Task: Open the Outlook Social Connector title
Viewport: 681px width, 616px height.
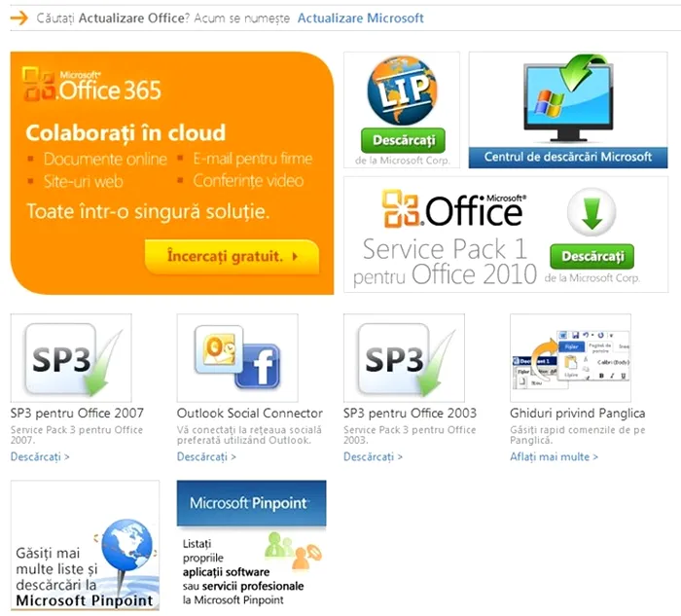Action: click(x=250, y=414)
